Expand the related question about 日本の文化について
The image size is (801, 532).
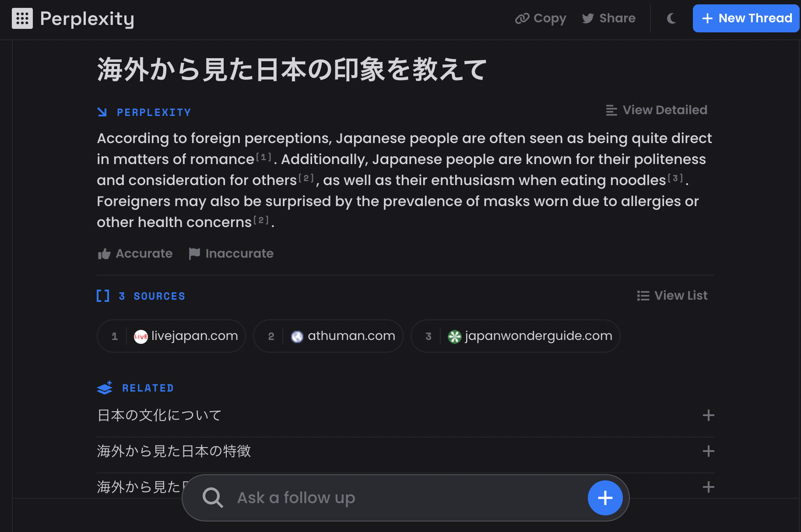click(x=708, y=415)
